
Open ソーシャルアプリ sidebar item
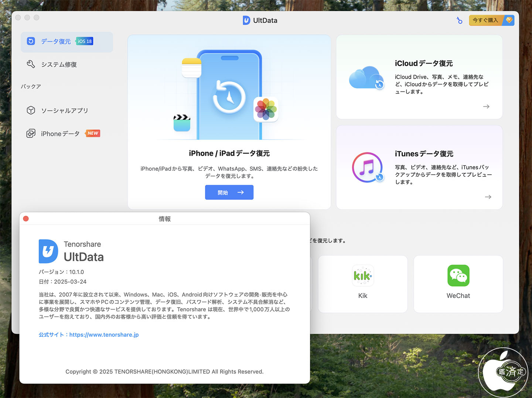coord(64,111)
